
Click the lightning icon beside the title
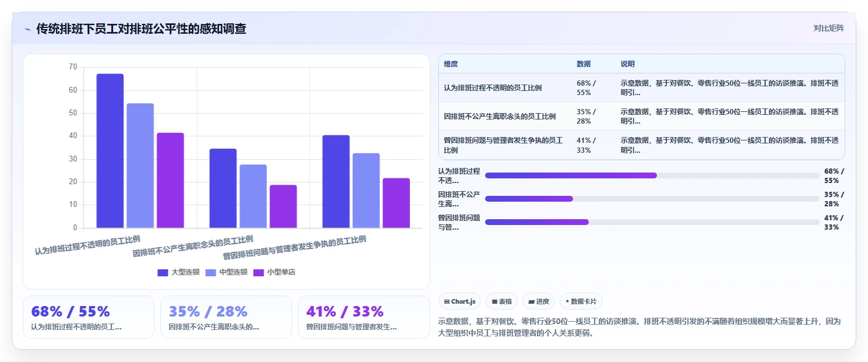coord(27,29)
